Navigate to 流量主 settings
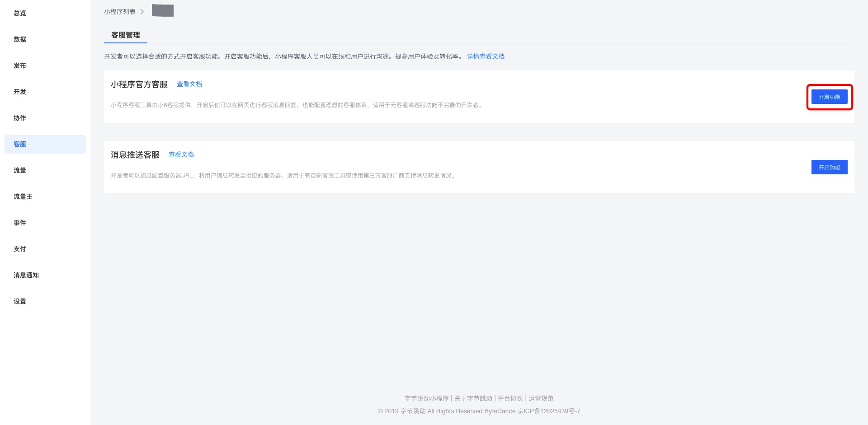The width and height of the screenshot is (868, 425). (x=23, y=196)
